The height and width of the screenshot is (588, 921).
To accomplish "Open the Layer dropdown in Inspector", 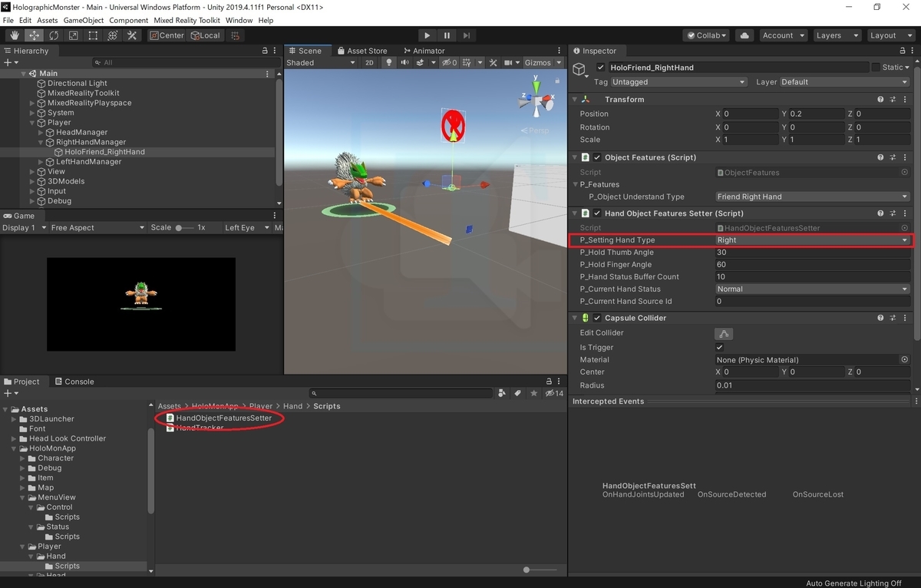I will pyautogui.click(x=845, y=82).
